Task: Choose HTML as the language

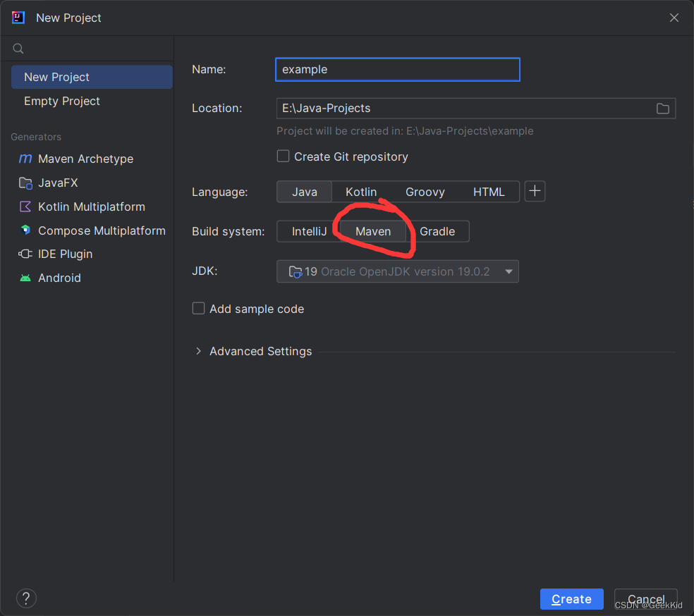Action: (x=489, y=192)
